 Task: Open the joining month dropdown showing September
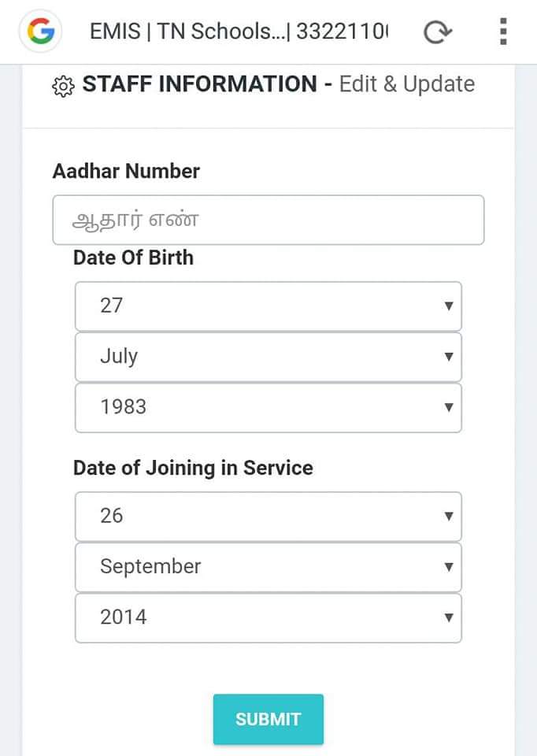[268, 566]
